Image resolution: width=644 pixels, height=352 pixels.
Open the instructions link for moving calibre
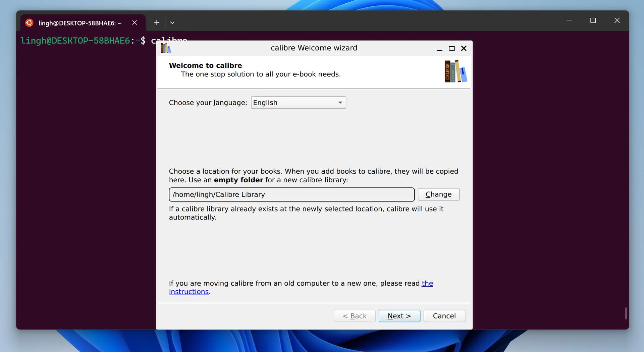pyautogui.click(x=189, y=292)
